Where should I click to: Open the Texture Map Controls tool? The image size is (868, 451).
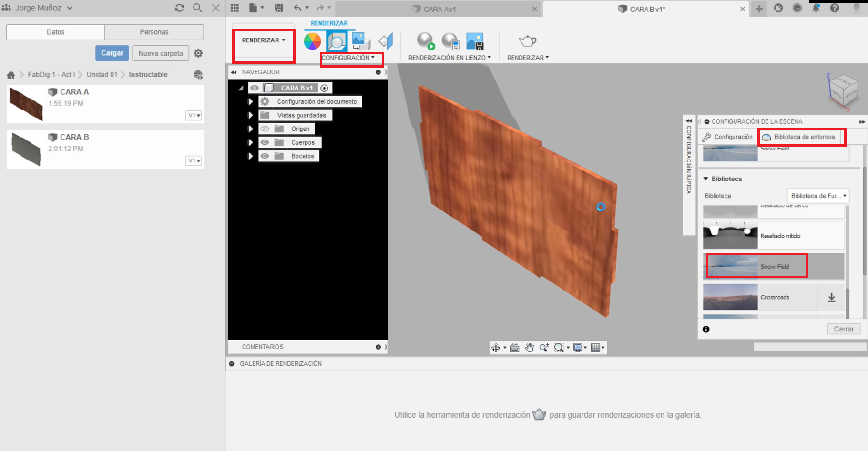click(x=361, y=41)
